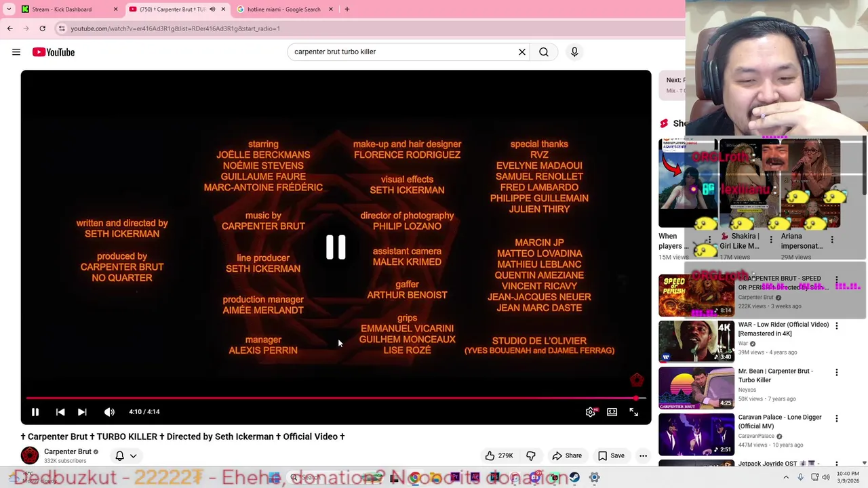Go to YouTube home via logo

[x=53, y=52]
